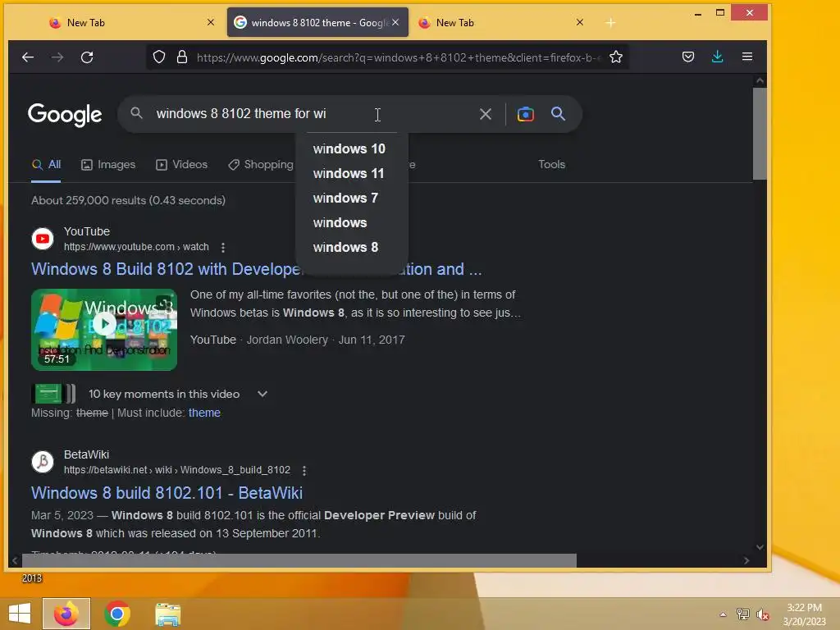Click the forward navigation arrow
The width and height of the screenshot is (840, 630).
tap(57, 57)
